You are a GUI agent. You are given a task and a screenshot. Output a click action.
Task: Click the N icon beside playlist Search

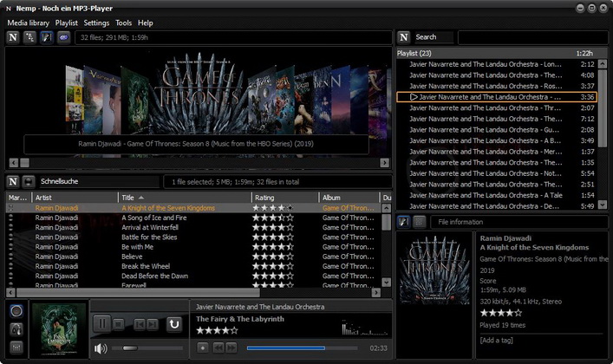404,37
